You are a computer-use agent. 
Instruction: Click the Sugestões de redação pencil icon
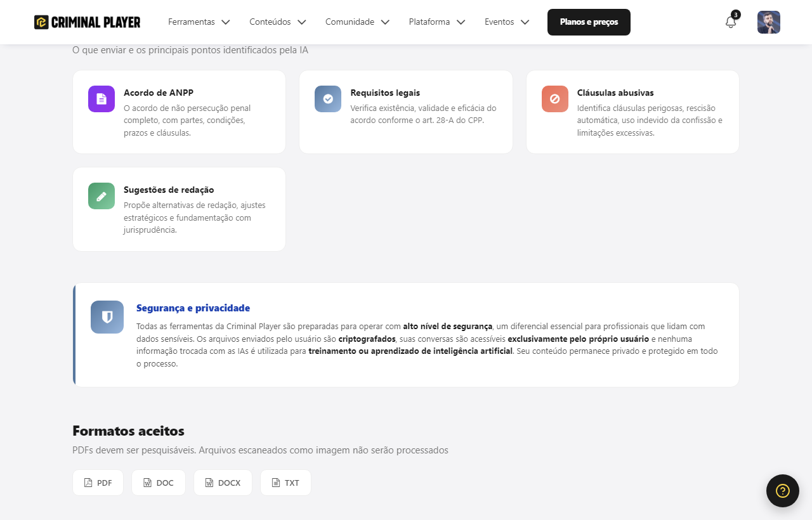pyautogui.click(x=101, y=196)
